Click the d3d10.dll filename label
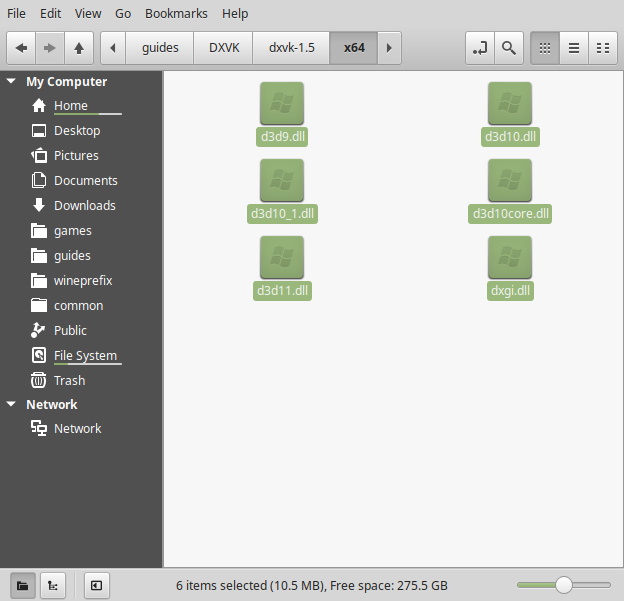The width and height of the screenshot is (624, 601). pos(510,137)
